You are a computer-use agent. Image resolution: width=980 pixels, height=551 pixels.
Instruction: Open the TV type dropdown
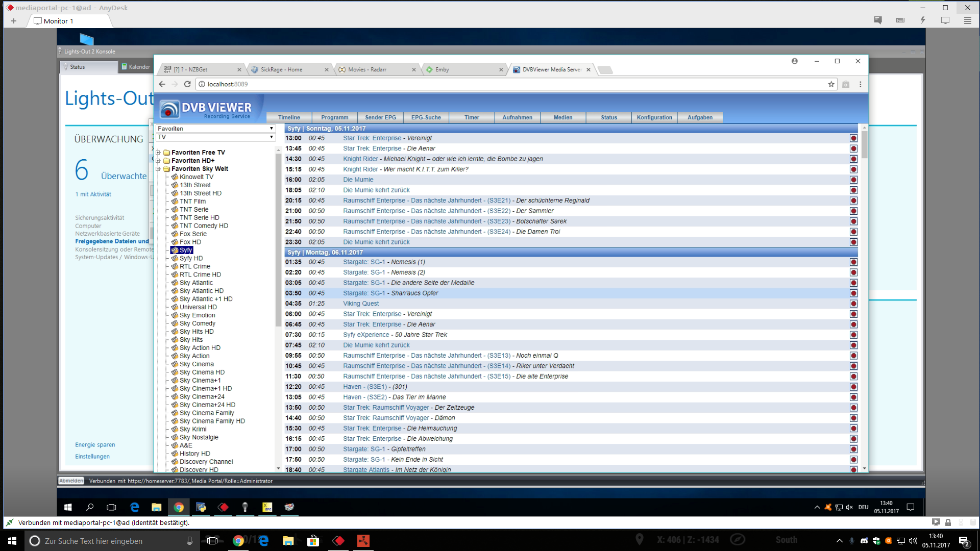coord(215,137)
